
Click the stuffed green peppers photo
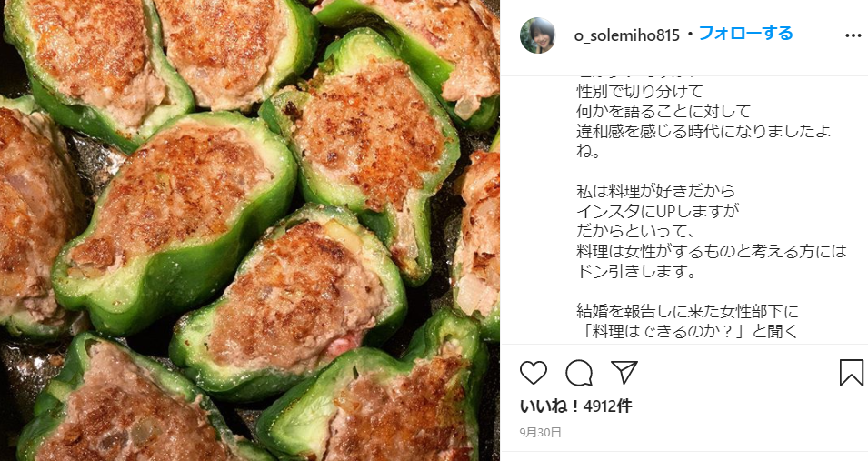click(250, 231)
